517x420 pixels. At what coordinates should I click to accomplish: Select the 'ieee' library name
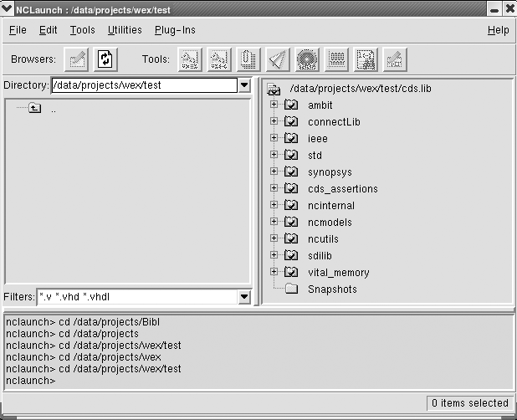pos(318,139)
